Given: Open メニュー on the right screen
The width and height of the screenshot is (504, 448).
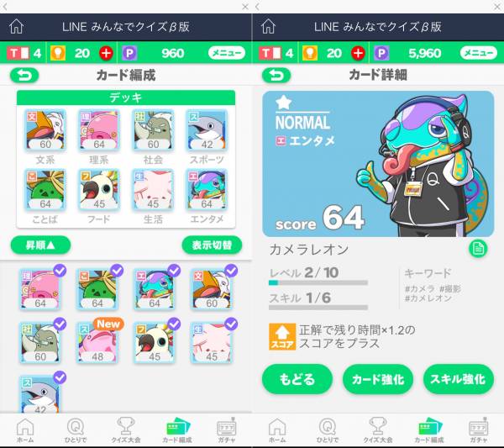Looking at the screenshot, I should tap(479, 53).
